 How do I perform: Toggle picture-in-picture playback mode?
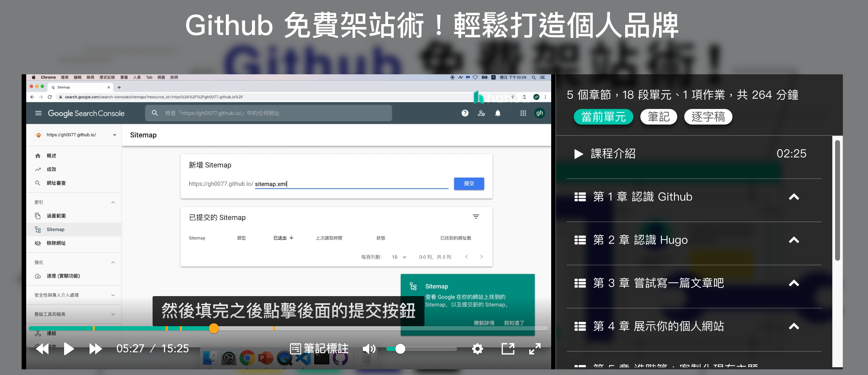click(x=508, y=349)
